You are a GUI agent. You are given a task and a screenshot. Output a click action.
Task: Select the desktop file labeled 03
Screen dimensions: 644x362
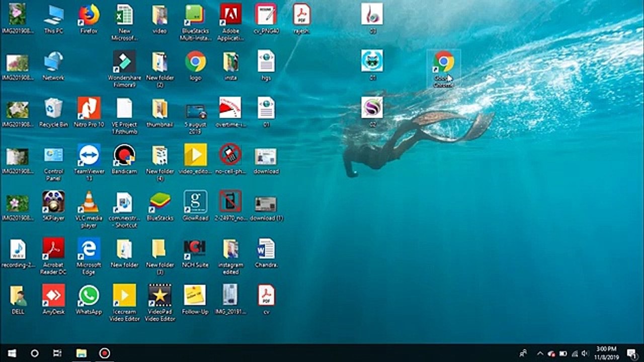click(x=372, y=19)
